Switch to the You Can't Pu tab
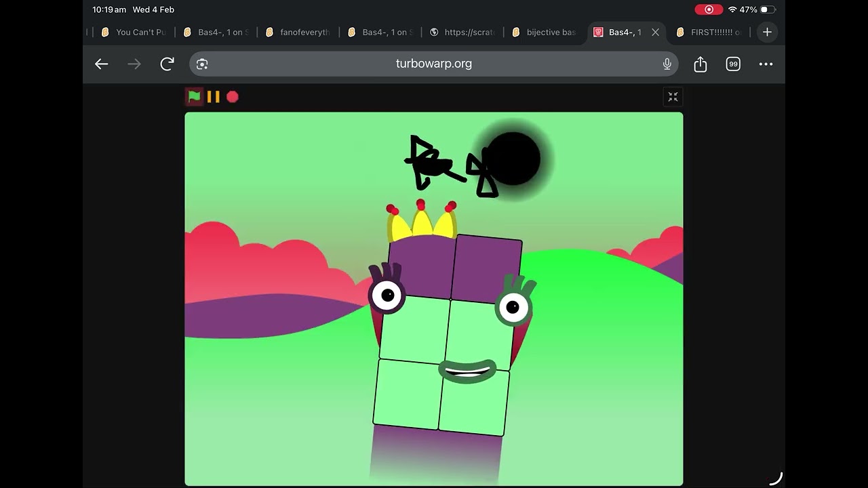 [x=134, y=32]
